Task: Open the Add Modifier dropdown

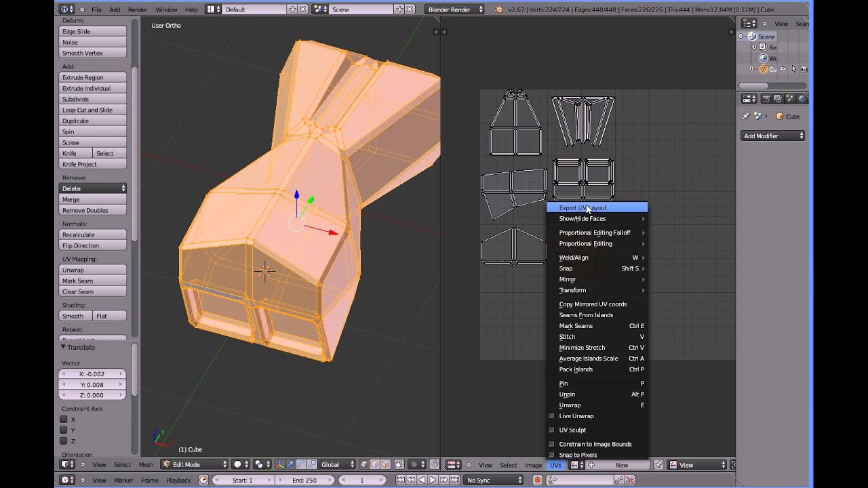Action: [773, 136]
